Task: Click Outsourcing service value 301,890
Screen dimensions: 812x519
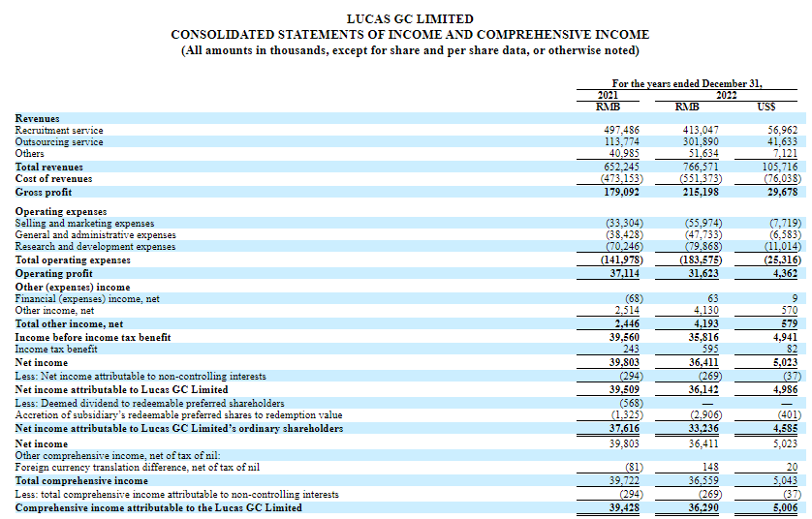Action: point(701,141)
